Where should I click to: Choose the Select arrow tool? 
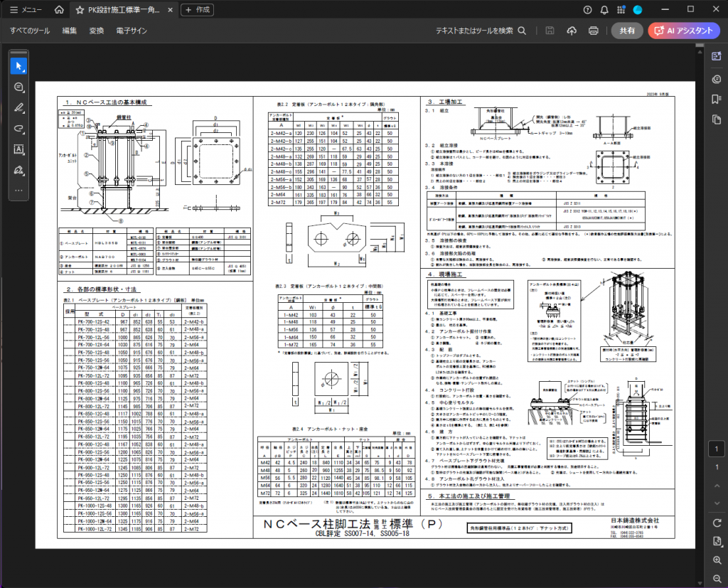tap(18, 66)
